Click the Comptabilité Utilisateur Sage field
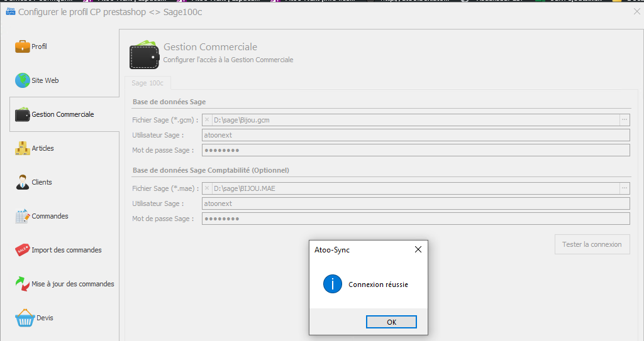The height and width of the screenshot is (341, 644). click(416, 203)
